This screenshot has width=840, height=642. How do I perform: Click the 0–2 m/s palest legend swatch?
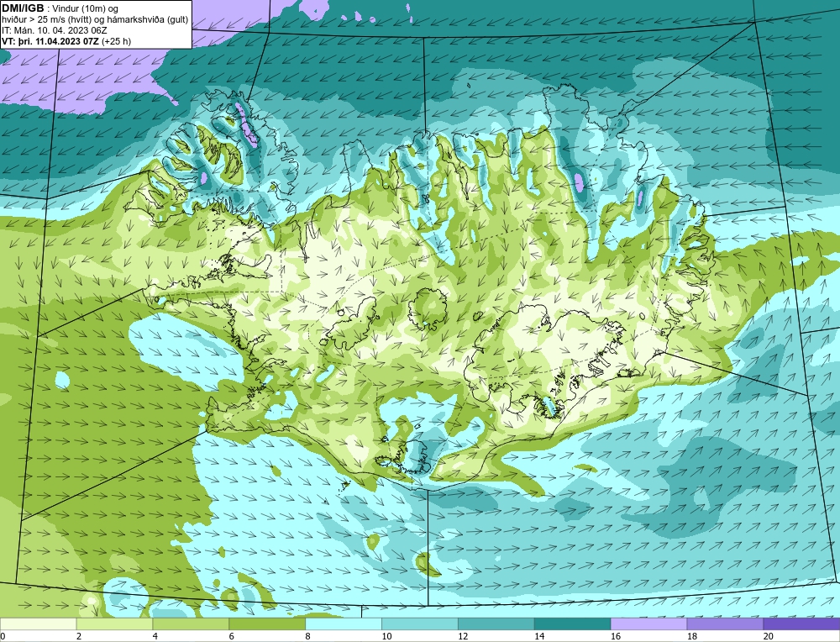pyautogui.click(x=38, y=624)
